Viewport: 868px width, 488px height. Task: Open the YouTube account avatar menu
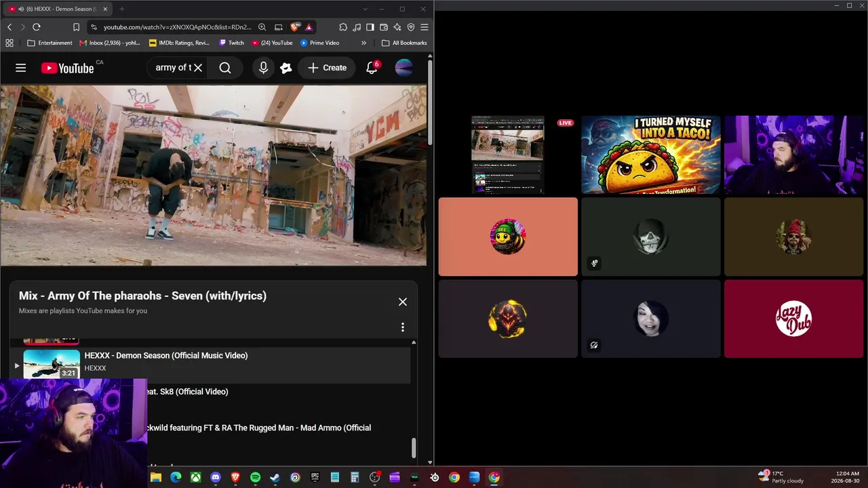[403, 68]
